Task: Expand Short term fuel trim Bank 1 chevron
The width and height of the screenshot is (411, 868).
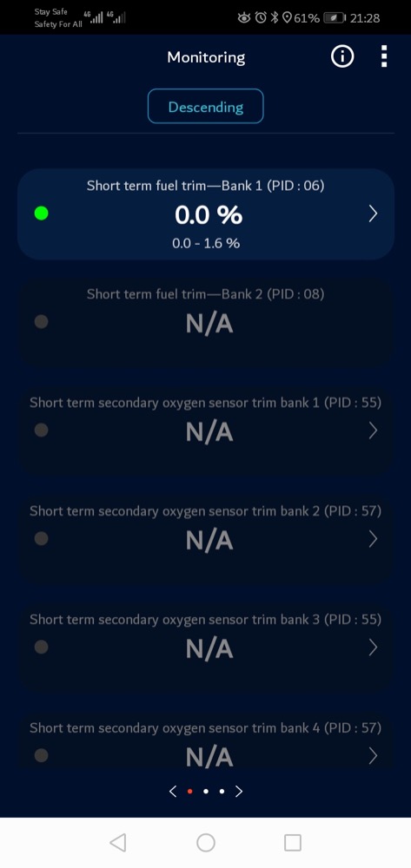Action: 373,214
